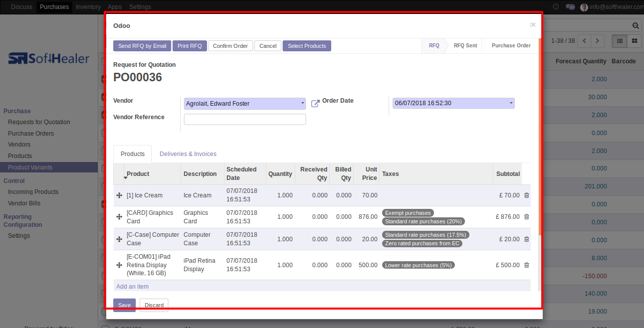The width and height of the screenshot is (644, 328).
Task: Open Inventory in top menu
Action: (88, 7)
